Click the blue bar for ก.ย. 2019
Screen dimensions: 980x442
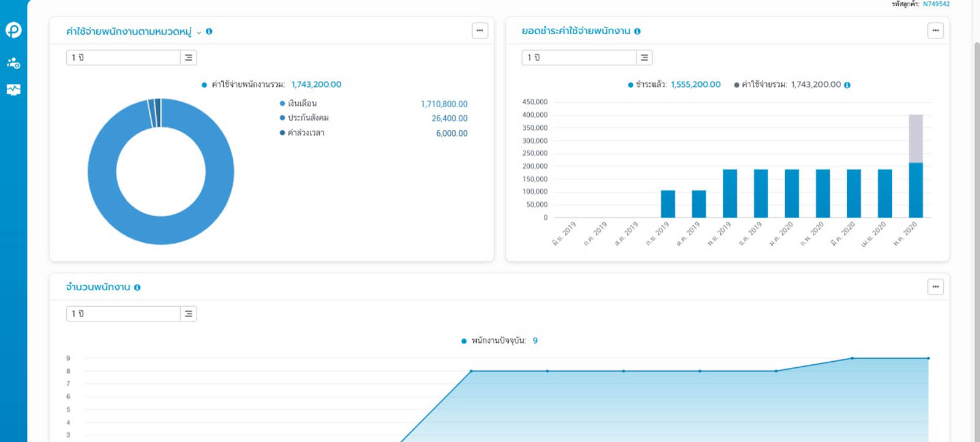668,204
